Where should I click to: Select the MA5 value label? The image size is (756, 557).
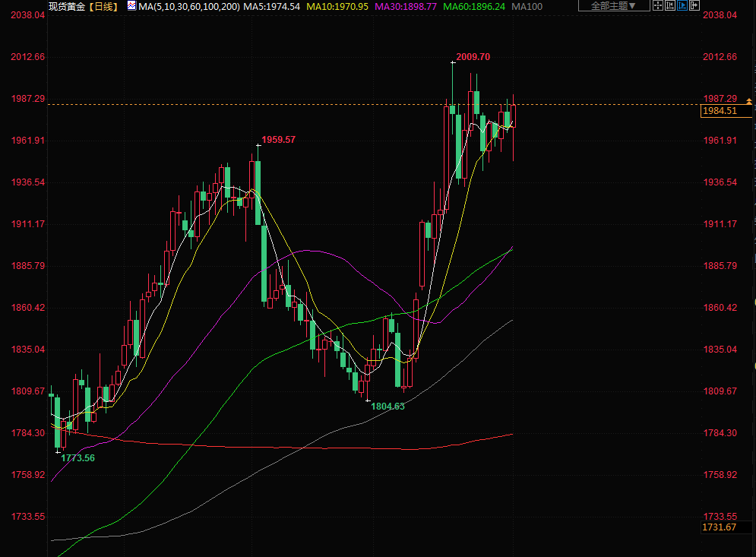click(x=271, y=6)
